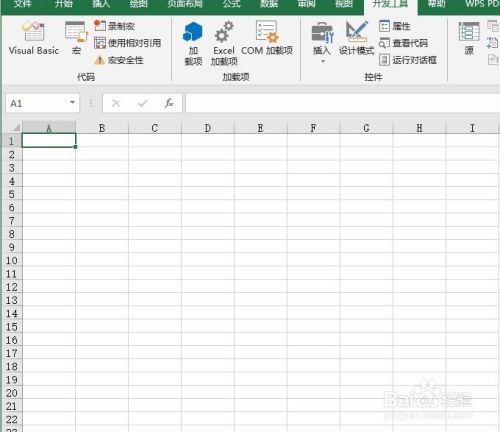
Task: Click the Expansion Packs icon beside Source (源)
Action: (493, 43)
